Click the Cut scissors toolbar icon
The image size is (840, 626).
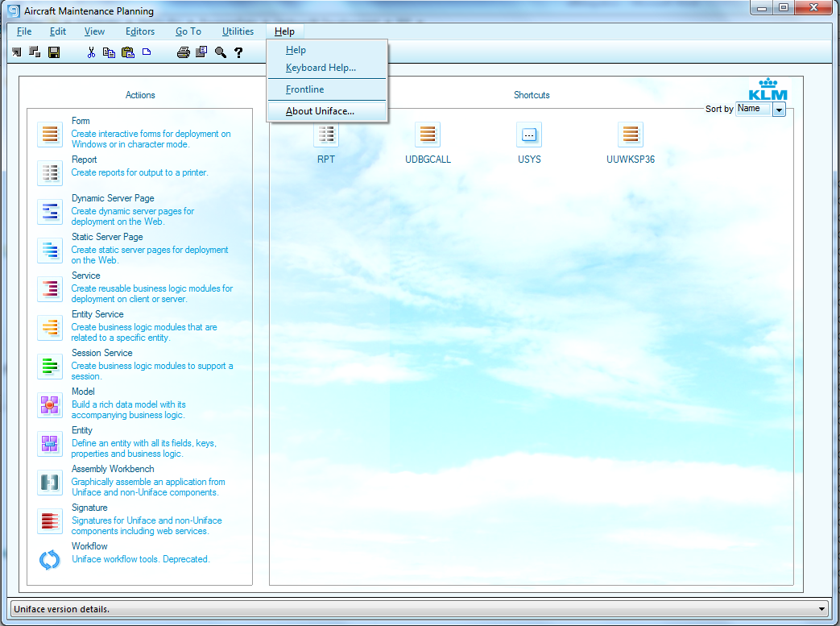click(91, 52)
